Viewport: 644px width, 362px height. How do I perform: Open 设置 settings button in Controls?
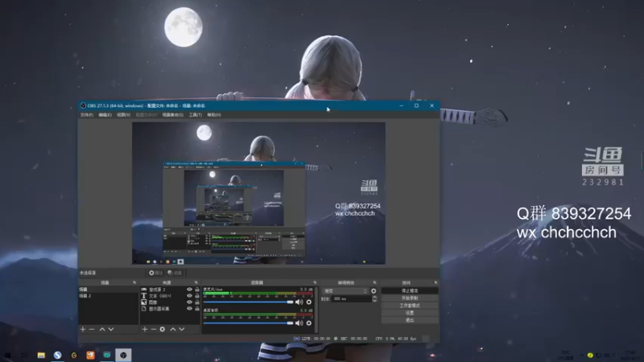(x=410, y=313)
